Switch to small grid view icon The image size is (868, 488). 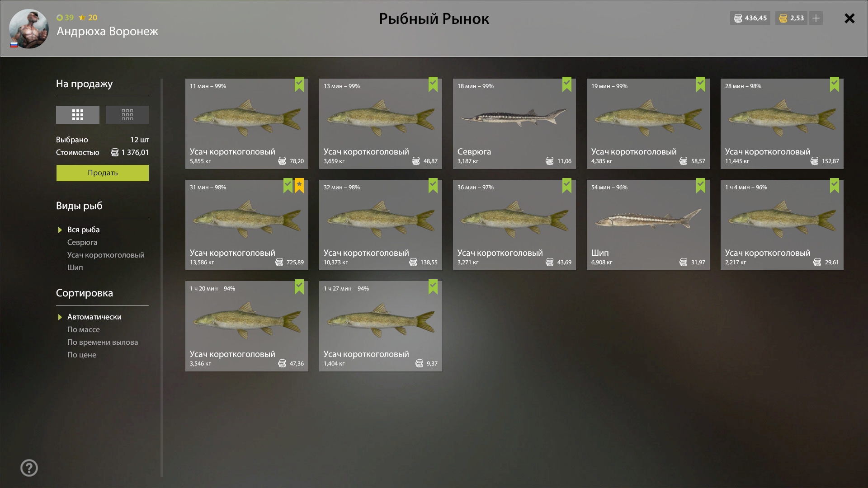coord(127,115)
